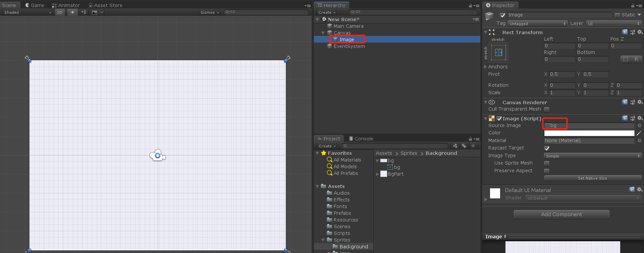Open the Shaded draw mode dropdown
Screen dimensions: 644x253
(x=28, y=12)
